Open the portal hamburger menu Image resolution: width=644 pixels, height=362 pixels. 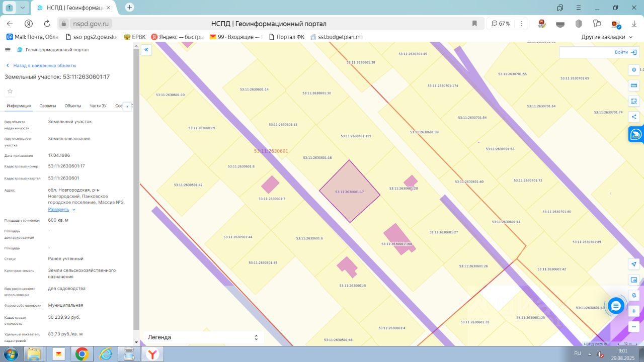tap(8, 50)
